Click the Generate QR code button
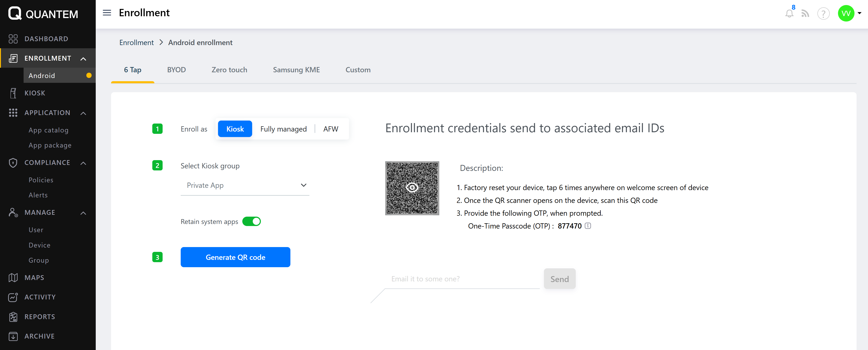This screenshot has height=350, width=868. click(x=235, y=257)
